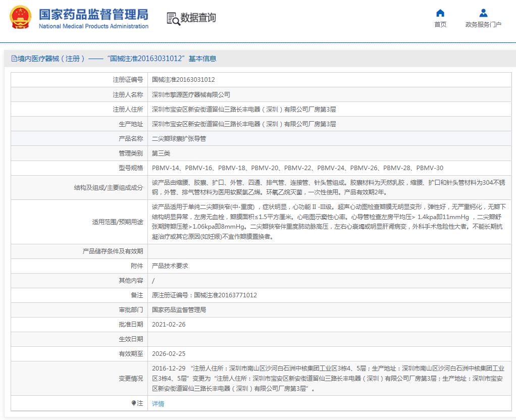516x420 pixels.
Task: Click the 其他内容 label
Action: (x=131, y=281)
